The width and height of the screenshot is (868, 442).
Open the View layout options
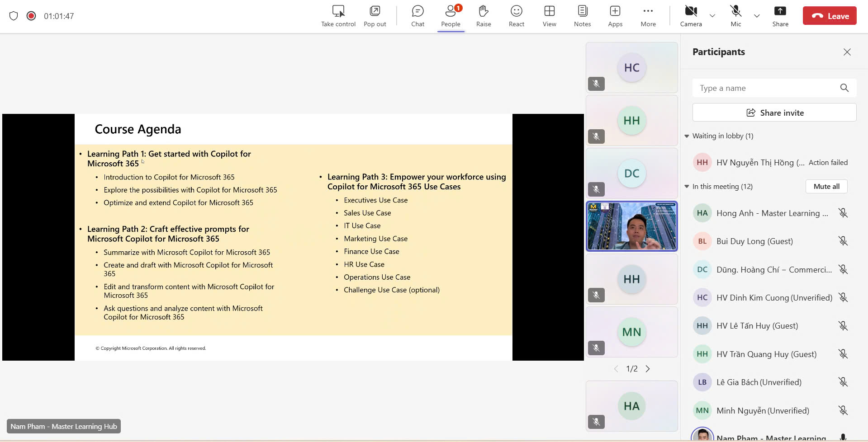(550, 16)
